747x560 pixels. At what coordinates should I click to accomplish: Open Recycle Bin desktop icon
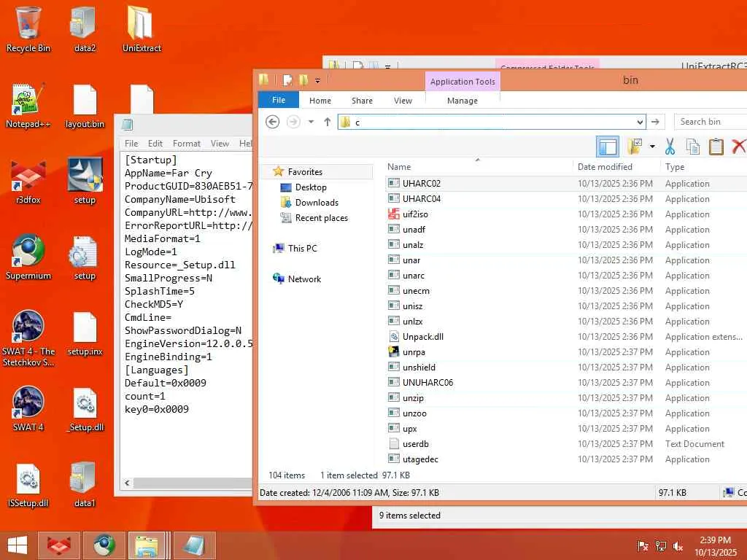pos(28,29)
